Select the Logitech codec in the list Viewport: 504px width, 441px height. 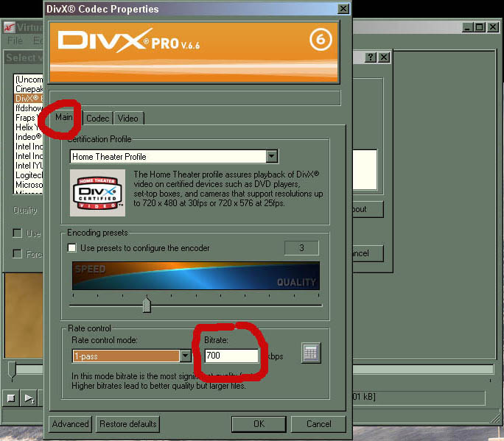(29, 175)
